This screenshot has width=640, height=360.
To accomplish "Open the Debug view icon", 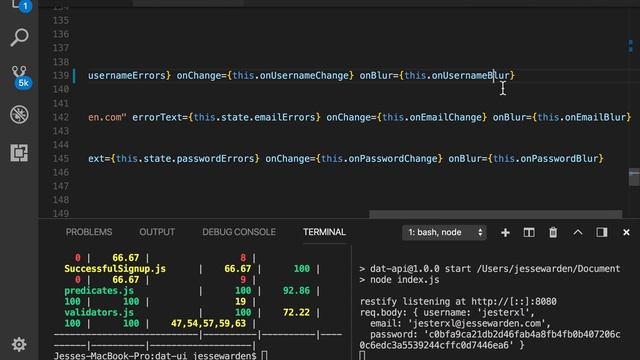I will pos(19,114).
